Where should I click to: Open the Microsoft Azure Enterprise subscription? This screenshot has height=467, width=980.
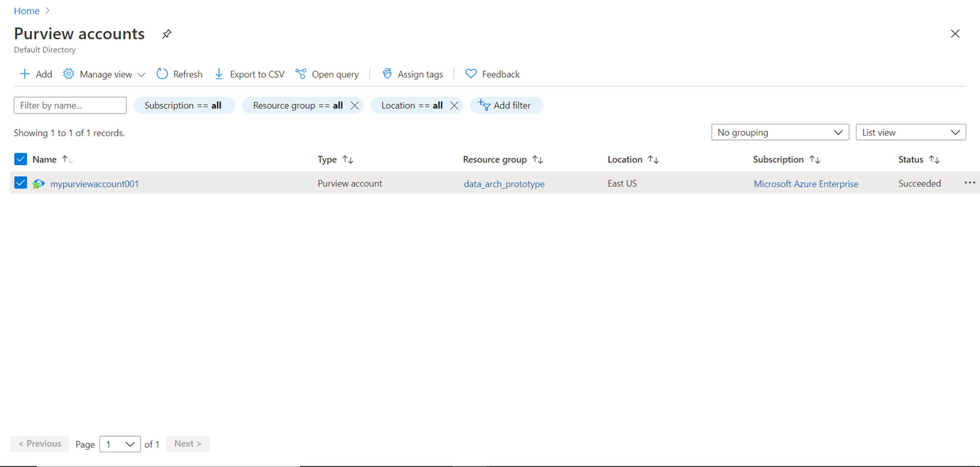pyautogui.click(x=806, y=184)
